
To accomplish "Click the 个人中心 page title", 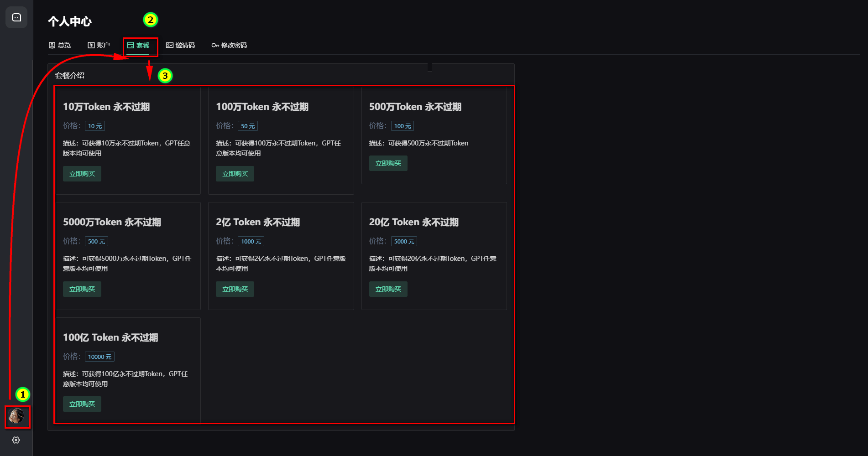I will point(70,21).
